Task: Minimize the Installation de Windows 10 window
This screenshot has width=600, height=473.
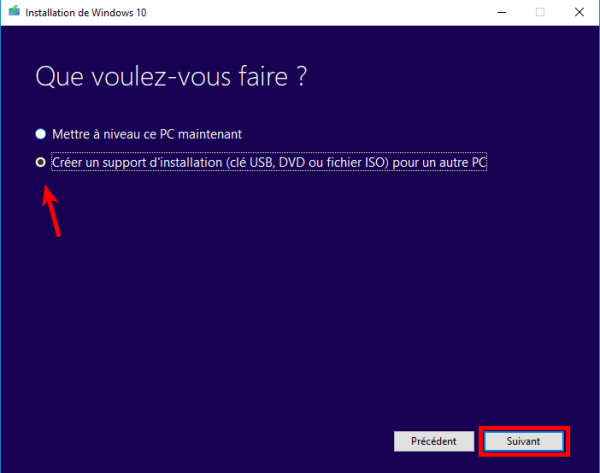Action: 500,12
